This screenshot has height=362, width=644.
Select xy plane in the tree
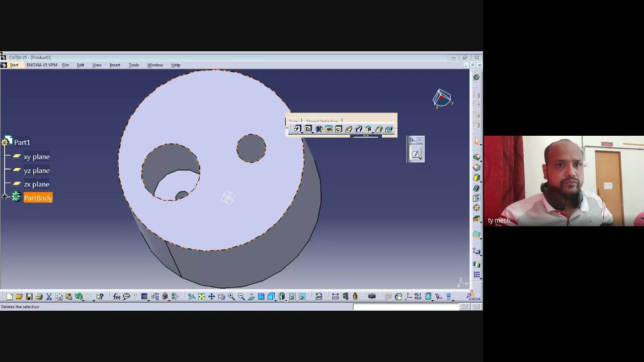click(37, 157)
